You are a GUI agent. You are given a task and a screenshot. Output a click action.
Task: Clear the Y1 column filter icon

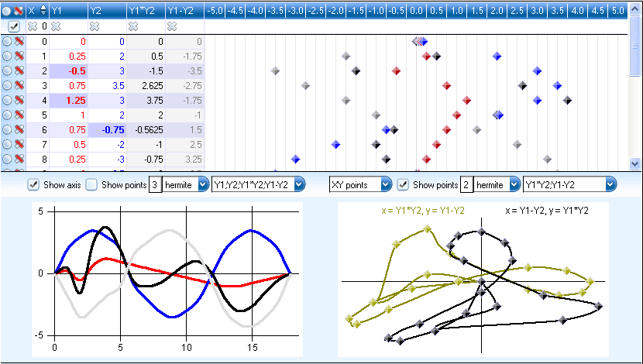[56, 26]
